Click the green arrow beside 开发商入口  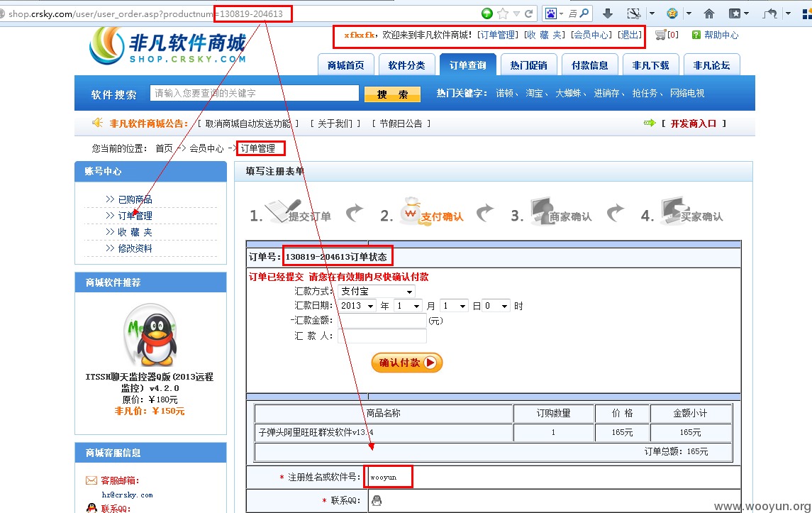tap(650, 123)
